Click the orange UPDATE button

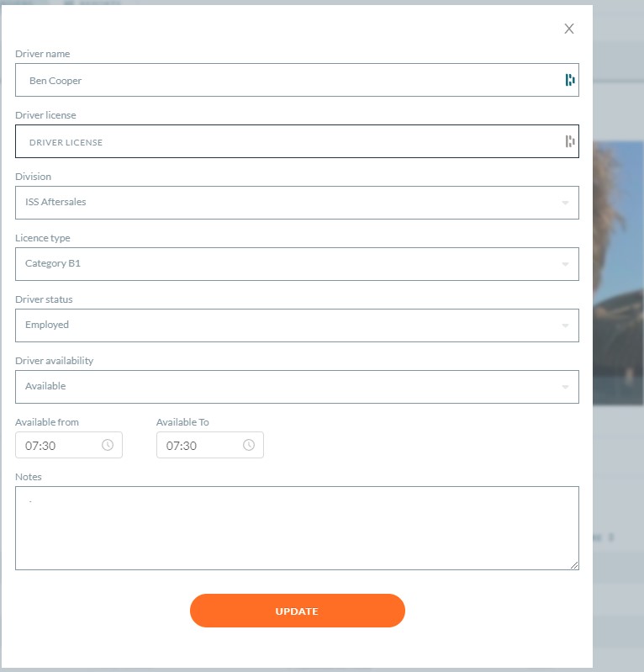point(298,611)
